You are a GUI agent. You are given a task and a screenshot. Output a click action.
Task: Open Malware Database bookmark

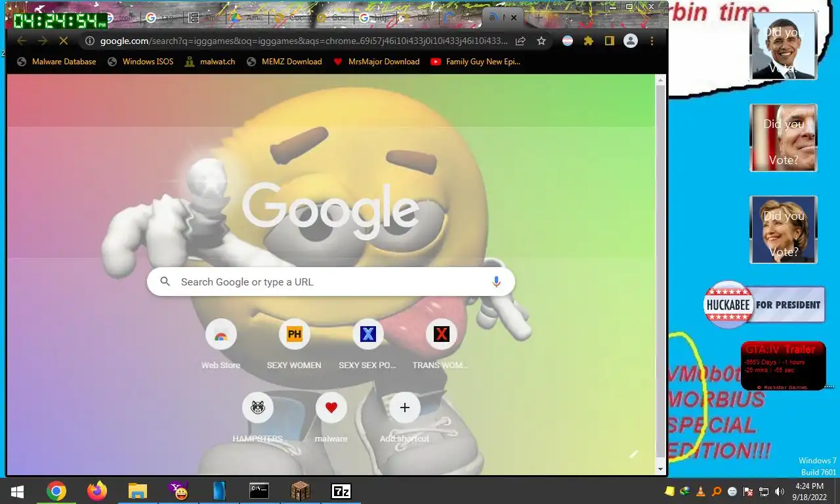pos(56,62)
